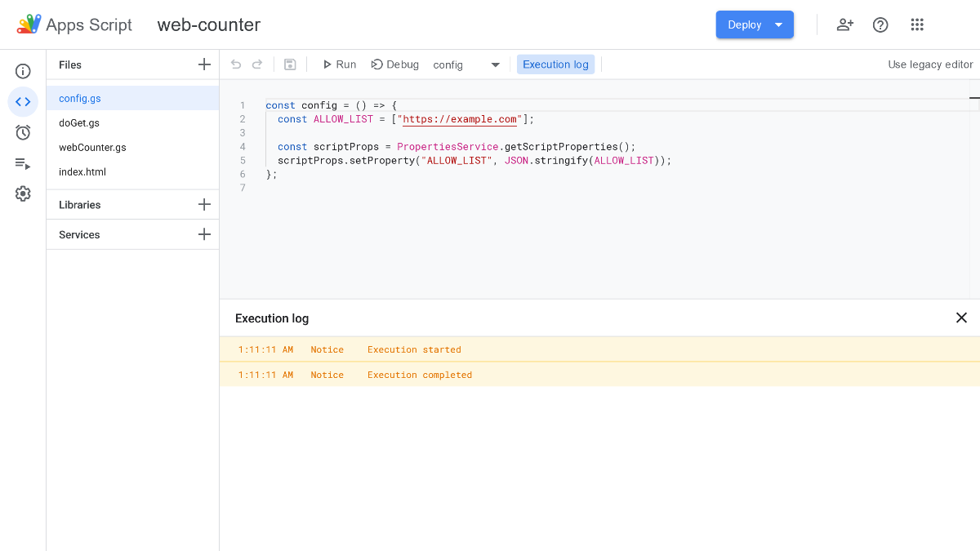Screen dimensions: 980x551
Task: Open the config function selector dropdown
Action: tap(467, 64)
